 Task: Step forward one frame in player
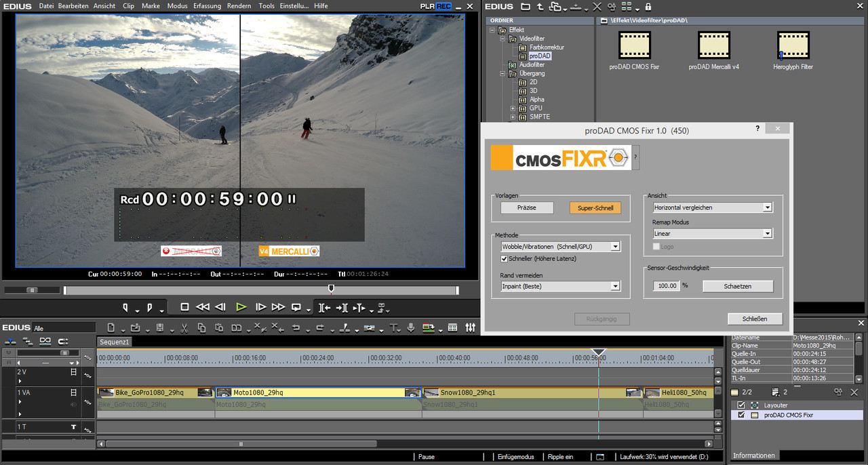260,307
